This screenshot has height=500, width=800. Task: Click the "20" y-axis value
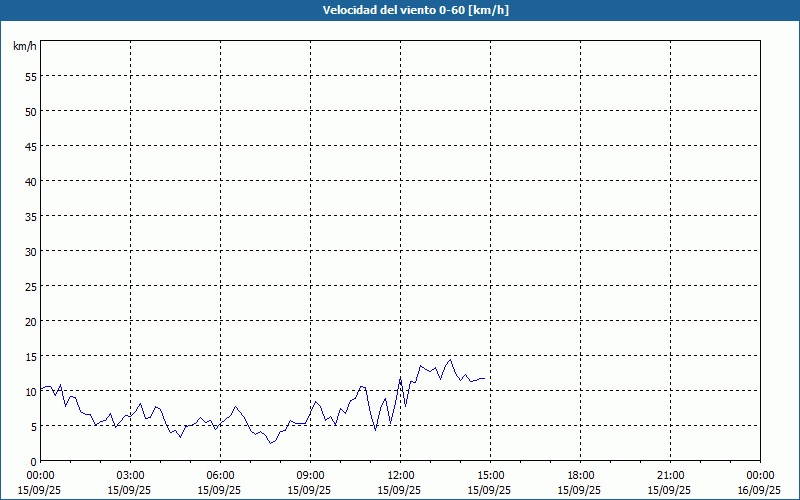pos(31,321)
